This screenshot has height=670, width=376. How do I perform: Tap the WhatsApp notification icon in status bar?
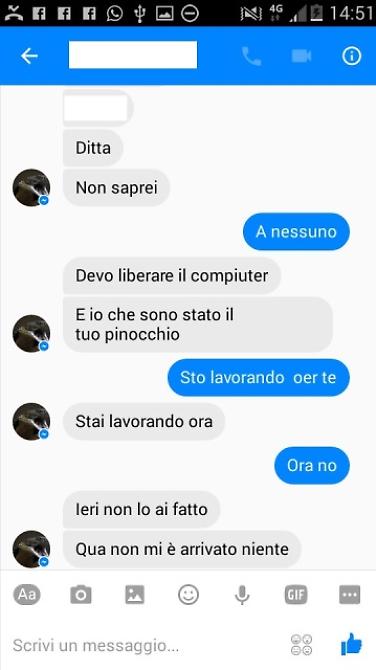(114, 13)
